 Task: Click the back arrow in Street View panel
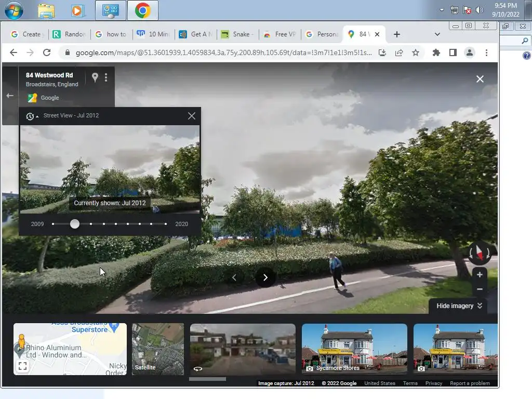(x=10, y=96)
